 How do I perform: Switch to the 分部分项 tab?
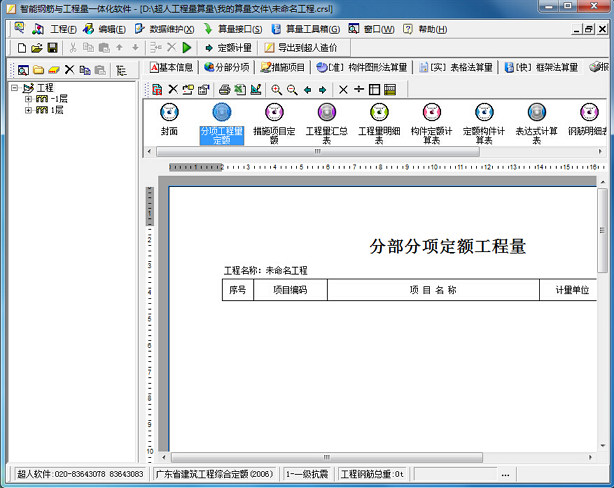click(227, 67)
